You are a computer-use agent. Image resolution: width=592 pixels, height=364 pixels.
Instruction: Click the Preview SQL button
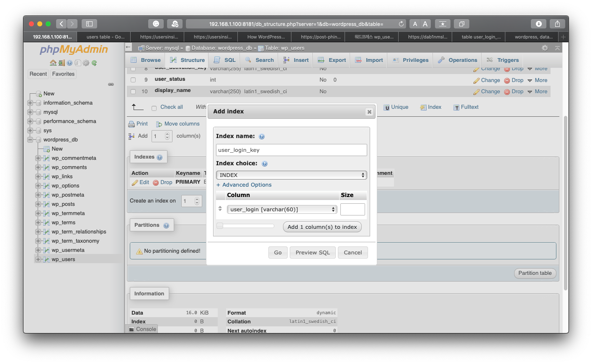click(x=313, y=253)
